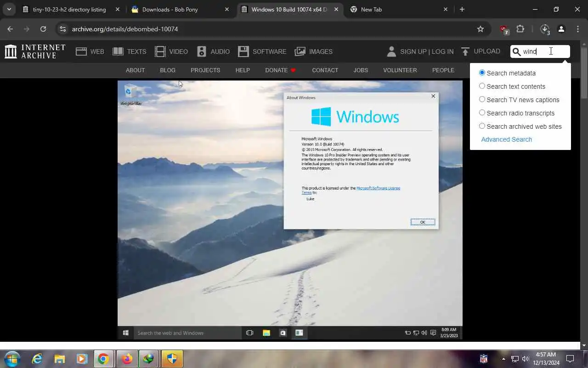The image size is (588, 368).
Task: Reload the archive.org page
Action: (43, 29)
